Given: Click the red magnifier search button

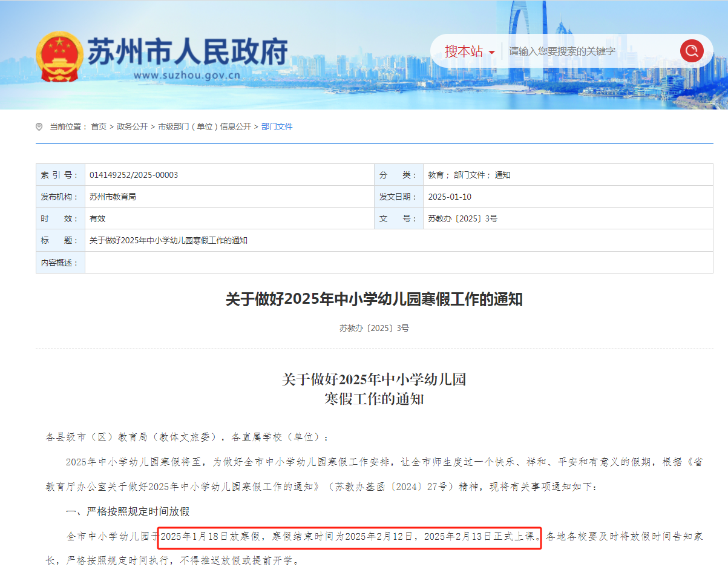Looking at the screenshot, I should click(691, 51).
